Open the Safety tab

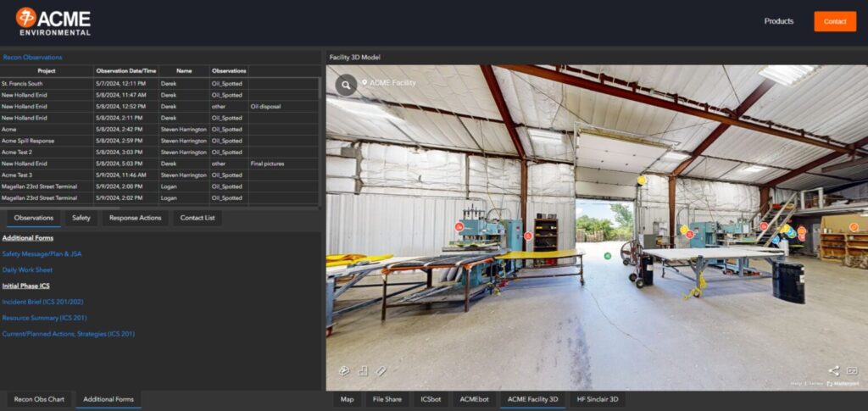[81, 218]
